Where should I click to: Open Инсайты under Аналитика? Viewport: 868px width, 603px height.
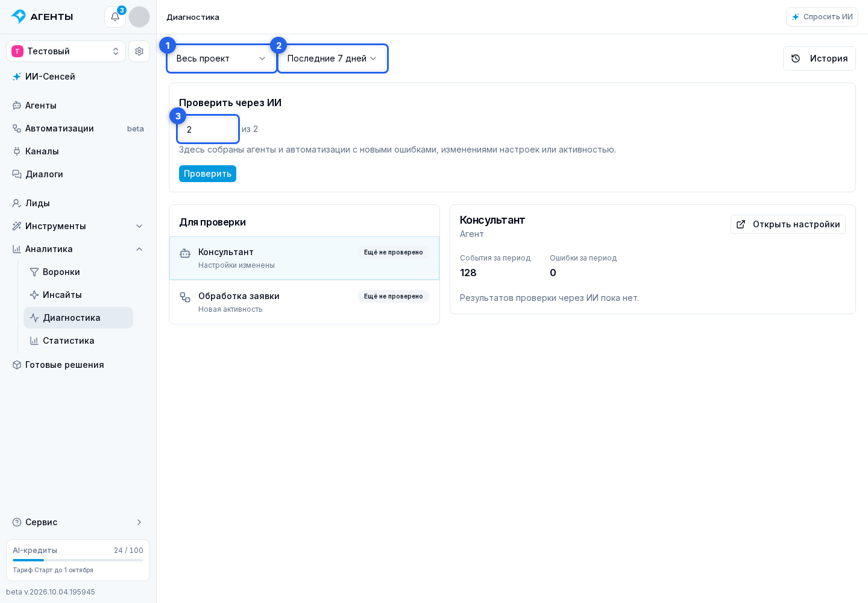click(x=78, y=295)
